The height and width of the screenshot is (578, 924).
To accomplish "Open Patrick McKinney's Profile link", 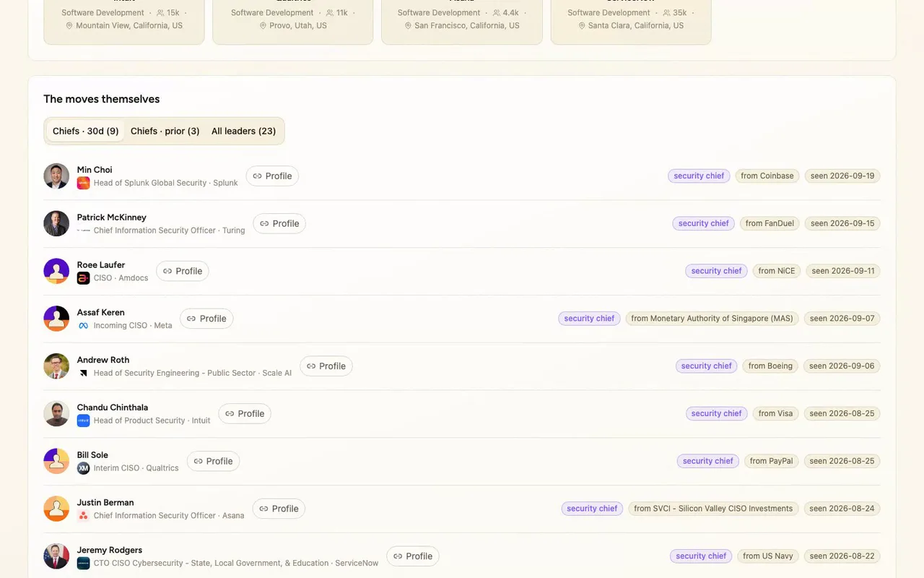I will pos(279,224).
